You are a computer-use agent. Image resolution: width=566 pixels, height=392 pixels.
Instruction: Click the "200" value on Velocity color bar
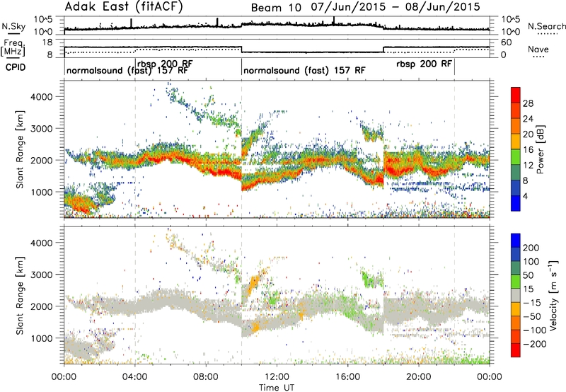(x=531, y=248)
